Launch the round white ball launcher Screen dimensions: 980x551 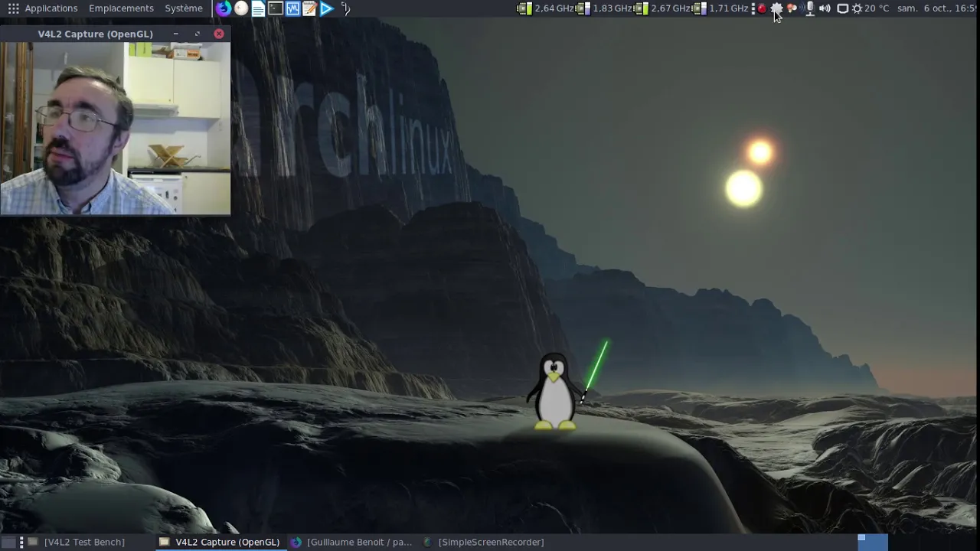[x=241, y=8]
